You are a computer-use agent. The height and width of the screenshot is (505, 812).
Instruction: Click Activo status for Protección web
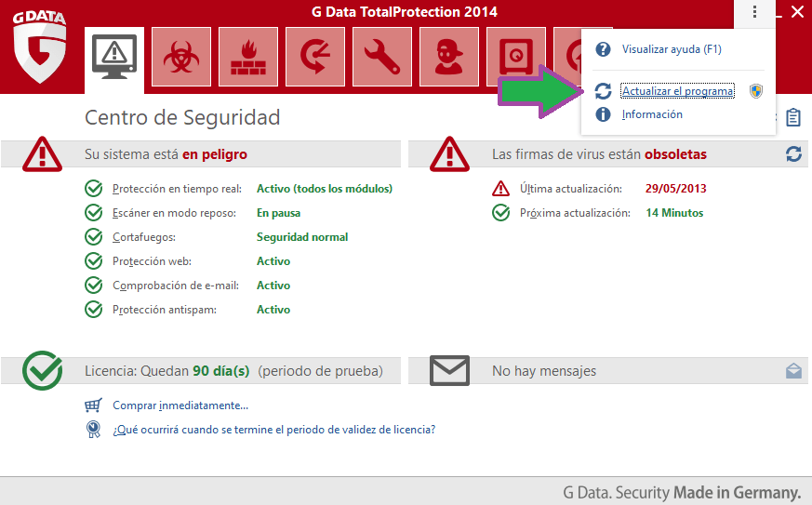(273, 261)
